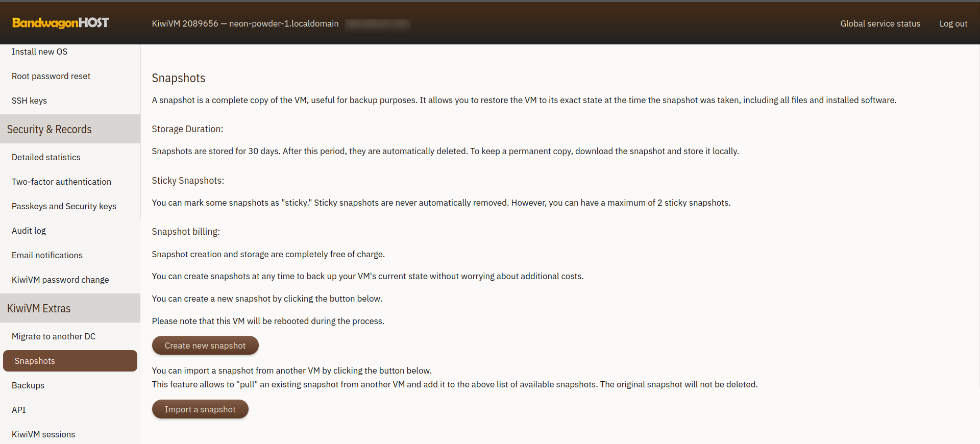Image resolution: width=980 pixels, height=444 pixels.
Task: View Detailed statistics
Action: [x=46, y=157]
